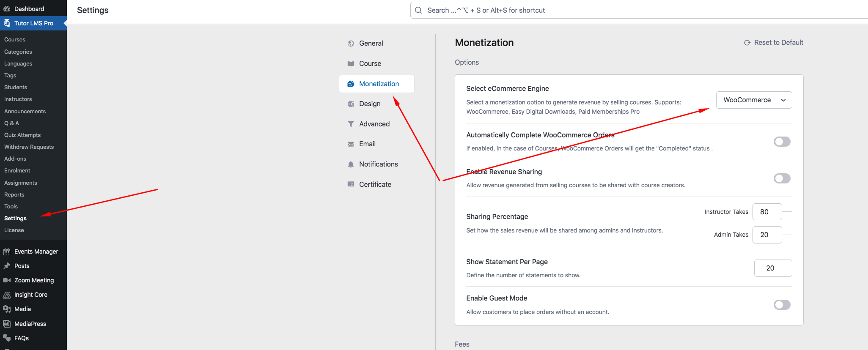The height and width of the screenshot is (350, 868).
Task: Click the Dashboard gauge icon
Action: [7, 9]
